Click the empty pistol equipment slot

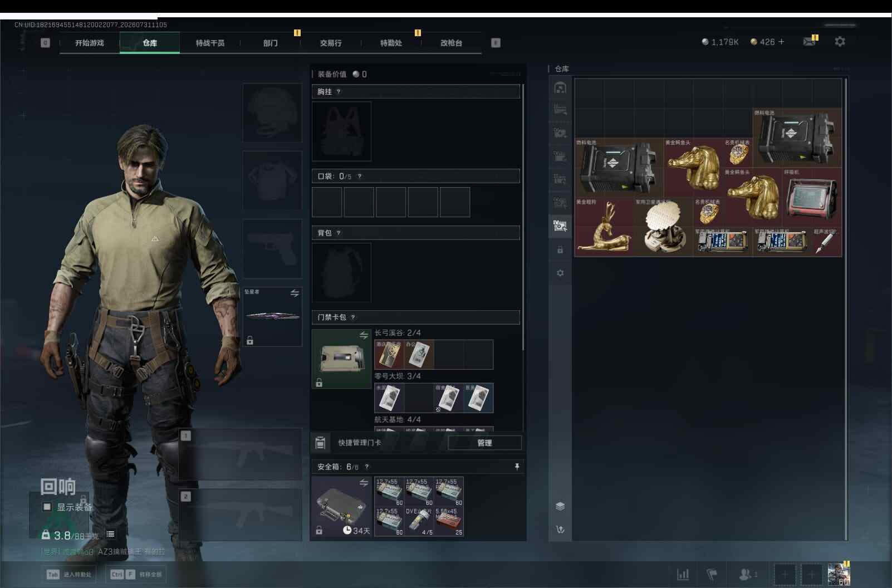tap(272, 248)
